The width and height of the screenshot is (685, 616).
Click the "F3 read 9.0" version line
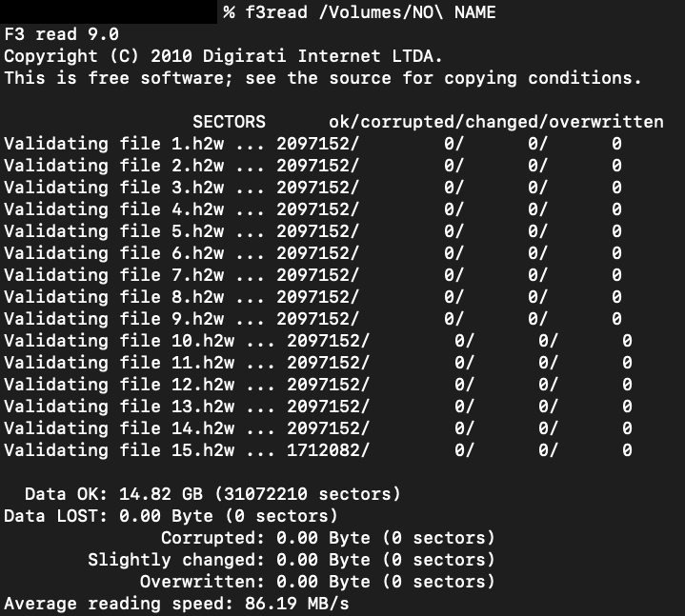[62, 34]
